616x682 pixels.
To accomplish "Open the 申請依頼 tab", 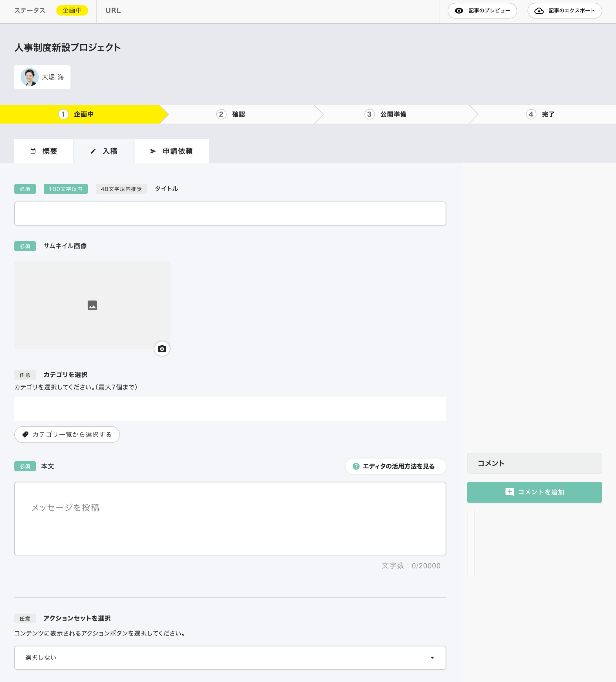I will click(171, 151).
